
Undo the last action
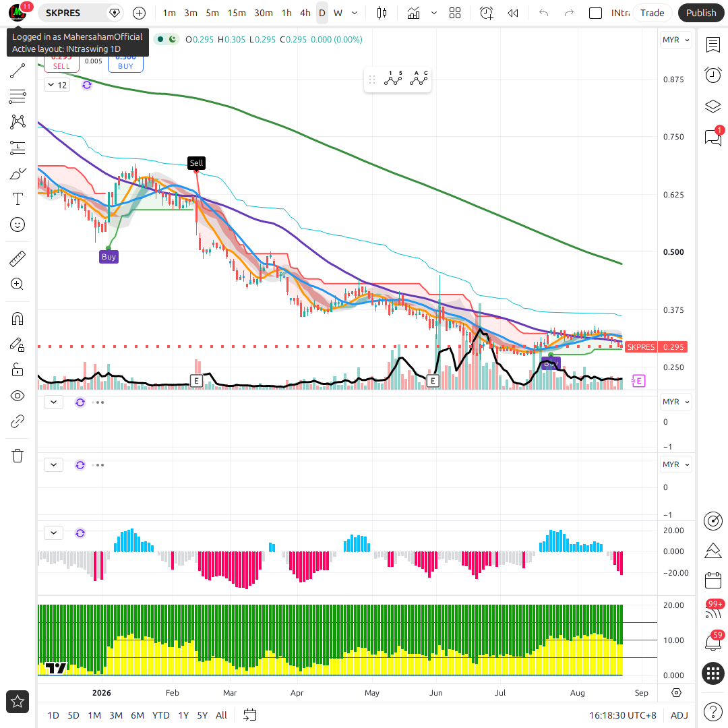[x=544, y=13]
